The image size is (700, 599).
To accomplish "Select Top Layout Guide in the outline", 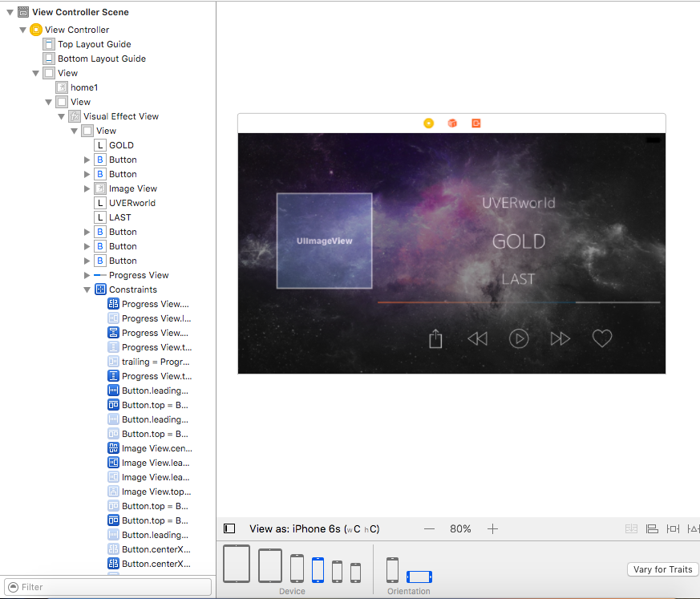I will pyautogui.click(x=94, y=44).
